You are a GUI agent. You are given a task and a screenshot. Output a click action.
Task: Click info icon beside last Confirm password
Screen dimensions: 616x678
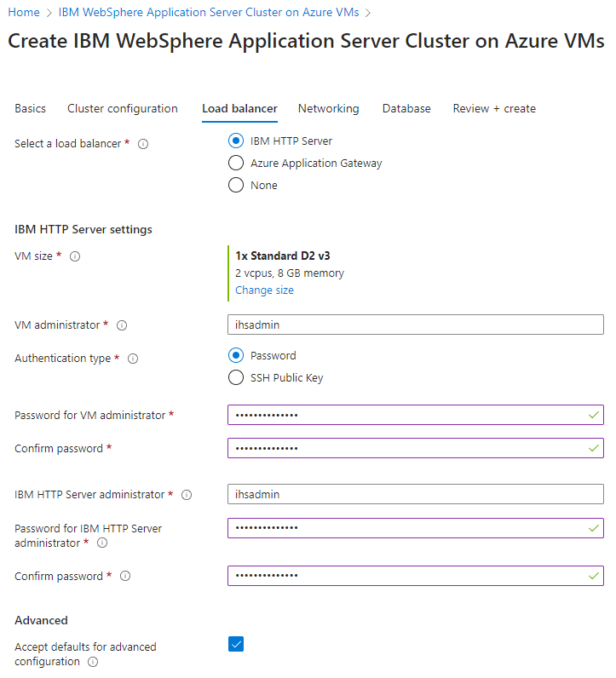[125, 576]
